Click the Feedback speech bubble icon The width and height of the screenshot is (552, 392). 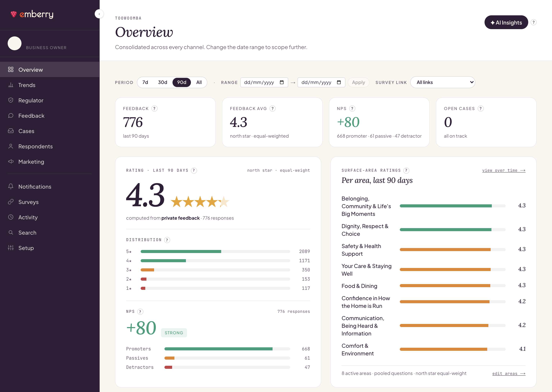[x=11, y=116]
